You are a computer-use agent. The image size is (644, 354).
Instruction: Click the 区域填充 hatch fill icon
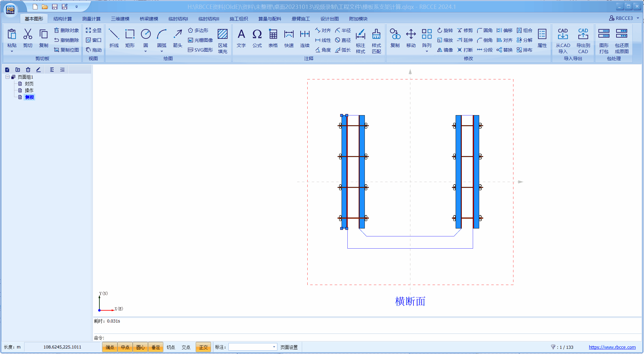click(x=222, y=34)
